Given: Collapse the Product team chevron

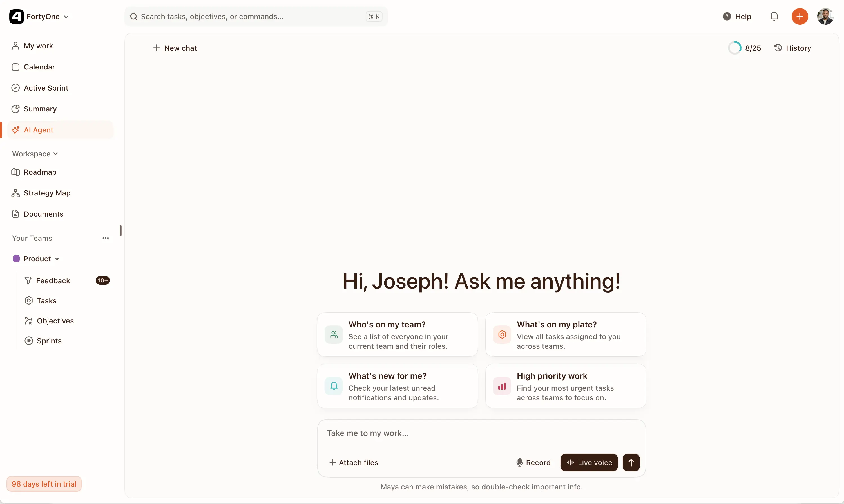Looking at the screenshot, I should point(57,259).
